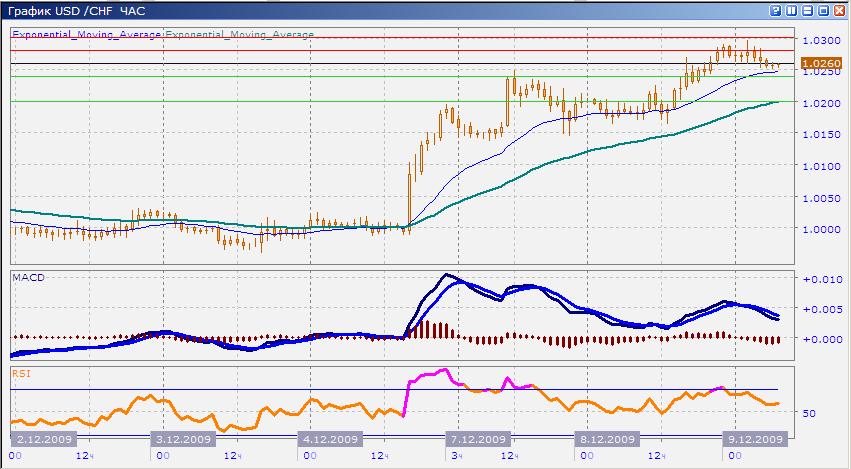Select the RSI indicator label

tap(22, 372)
